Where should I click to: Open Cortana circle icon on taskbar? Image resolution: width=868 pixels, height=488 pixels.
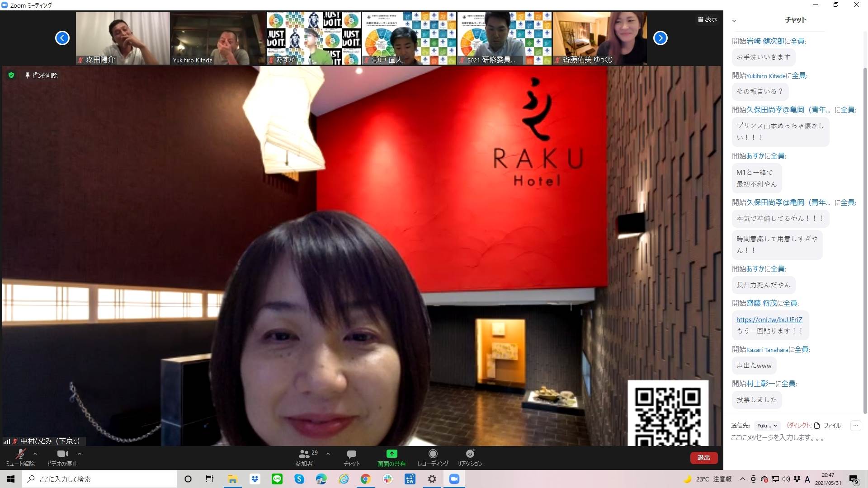[x=188, y=479]
